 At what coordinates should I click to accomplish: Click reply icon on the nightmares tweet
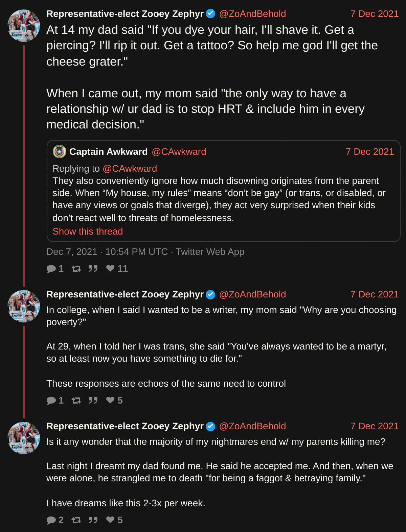click(51, 520)
